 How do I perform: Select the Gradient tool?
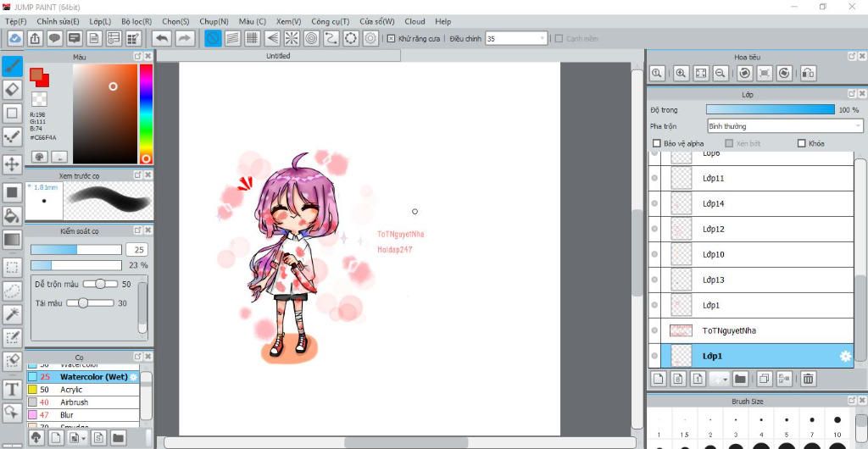(x=12, y=240)
